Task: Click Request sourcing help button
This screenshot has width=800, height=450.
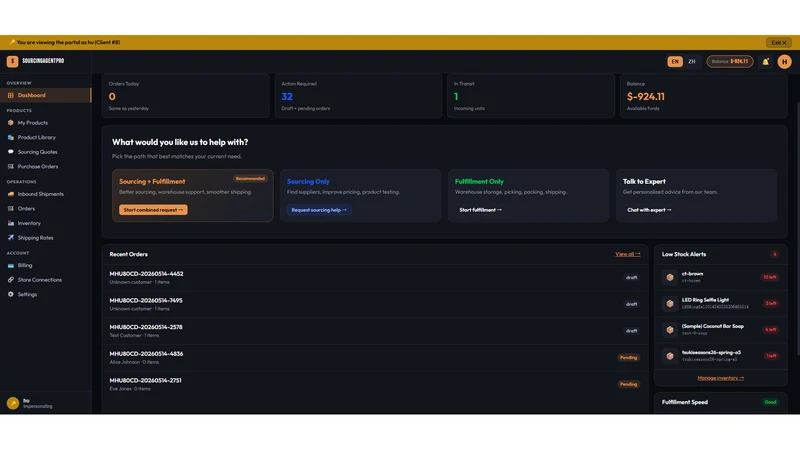Action: (x=319, y=210)
